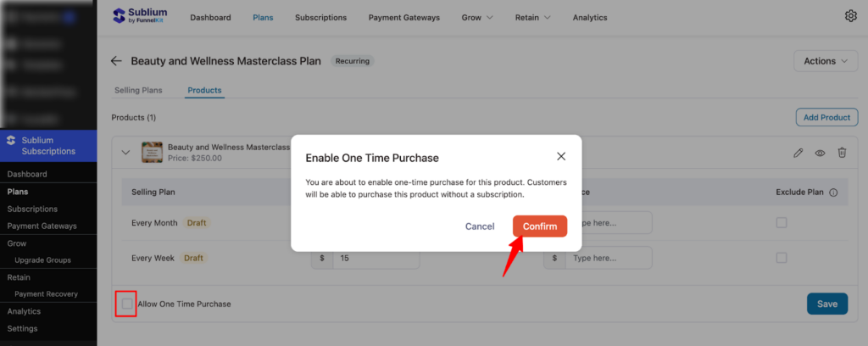Cancel the one time purchase dialog
The width and height of the screenshot is (868, 346).
[x=480, y=226]
